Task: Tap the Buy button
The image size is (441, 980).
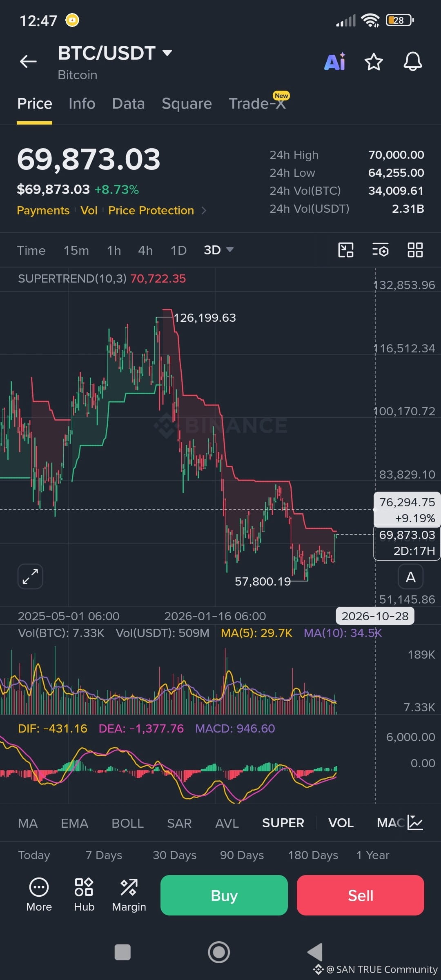Action: pos(224,895)
